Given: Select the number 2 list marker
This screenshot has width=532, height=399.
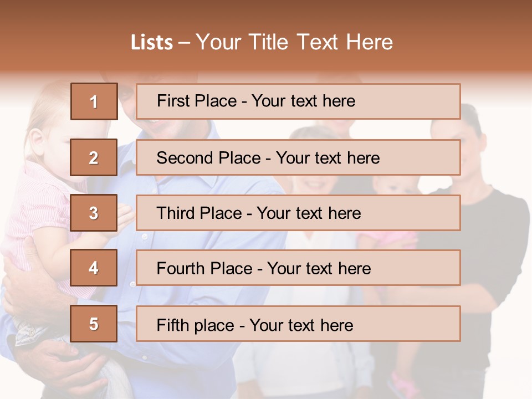Looking at the screenshot, I should tap(94, 157).
